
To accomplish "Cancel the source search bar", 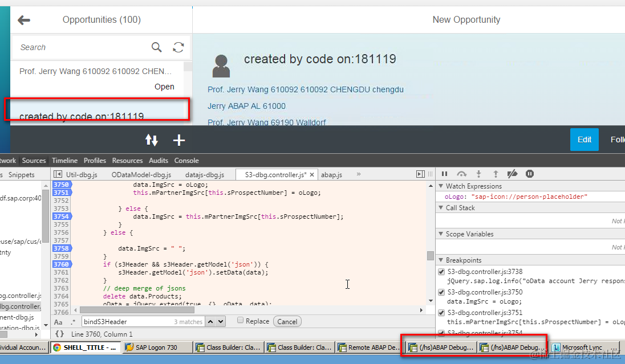I will click(287, 321).
